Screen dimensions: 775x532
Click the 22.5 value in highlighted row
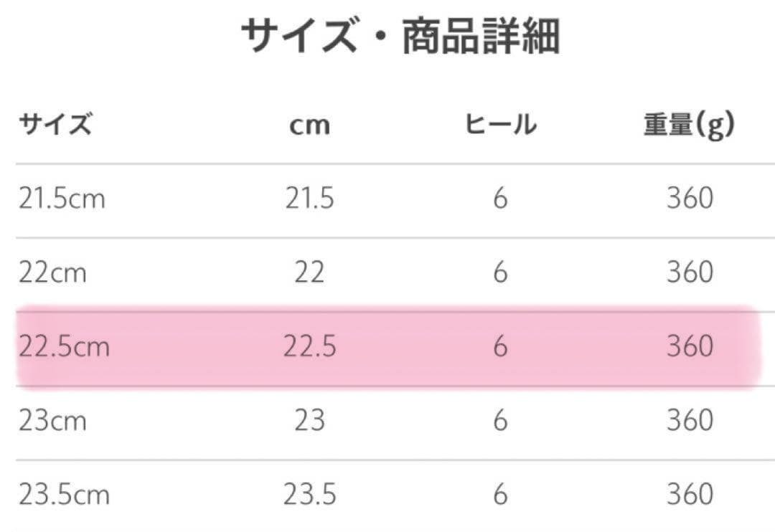tap(309, 347)
